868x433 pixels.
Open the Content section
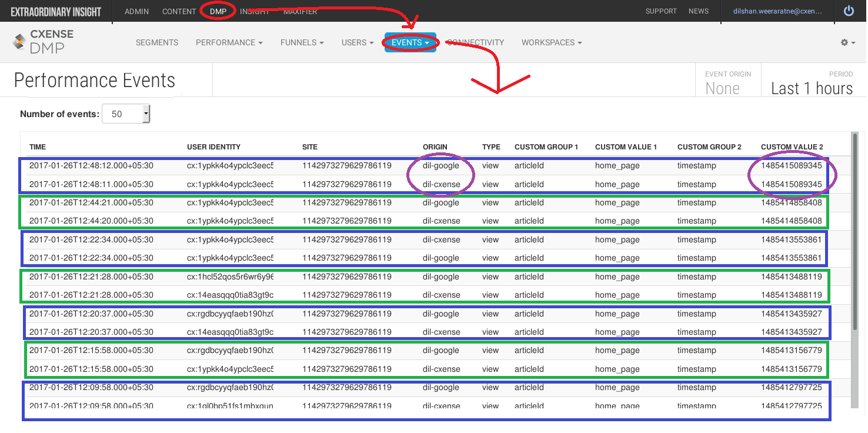tap(179, 11)
